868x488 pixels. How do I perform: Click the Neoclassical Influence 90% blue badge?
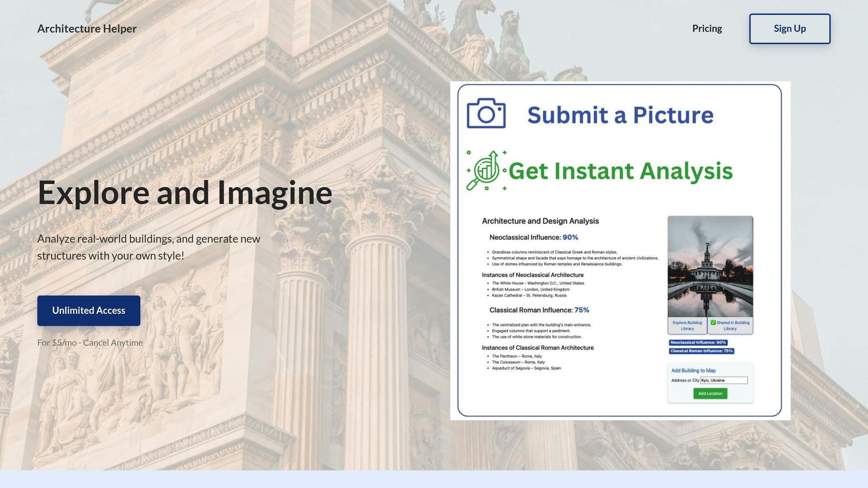click(698, 342)
